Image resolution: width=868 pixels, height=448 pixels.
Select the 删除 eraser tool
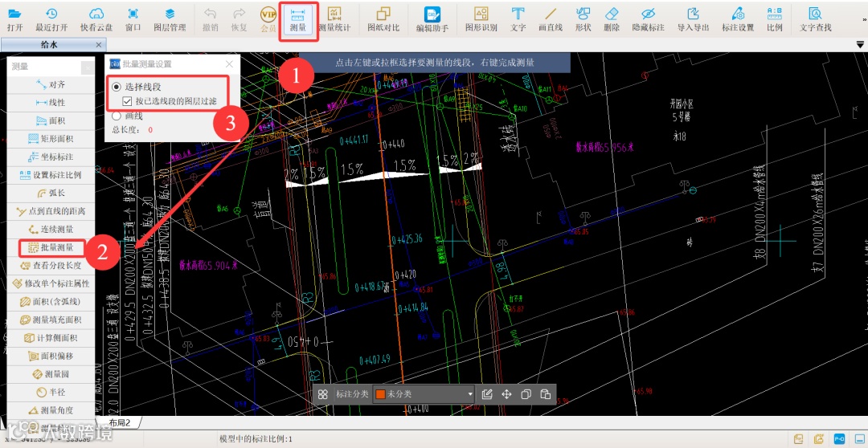(x=612, y=19)
